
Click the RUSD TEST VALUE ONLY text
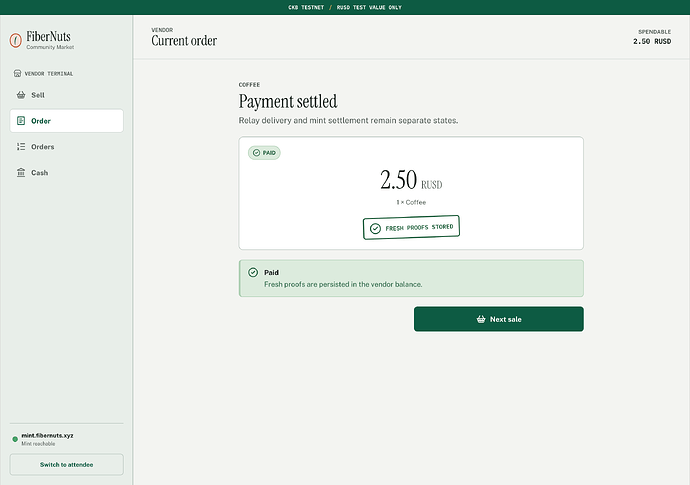tap(369, 7)
